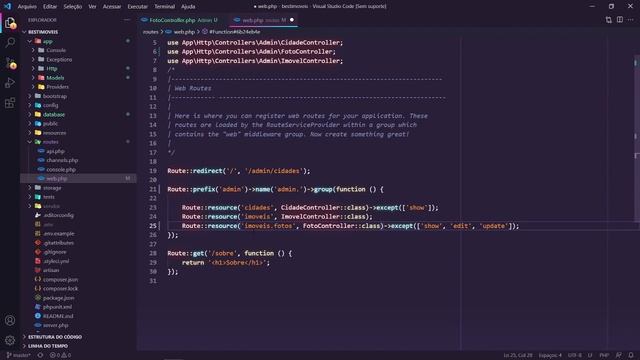Expand the Exceptions folder
Viewport: 640px width, 360px height.
(x=59, y=60)
